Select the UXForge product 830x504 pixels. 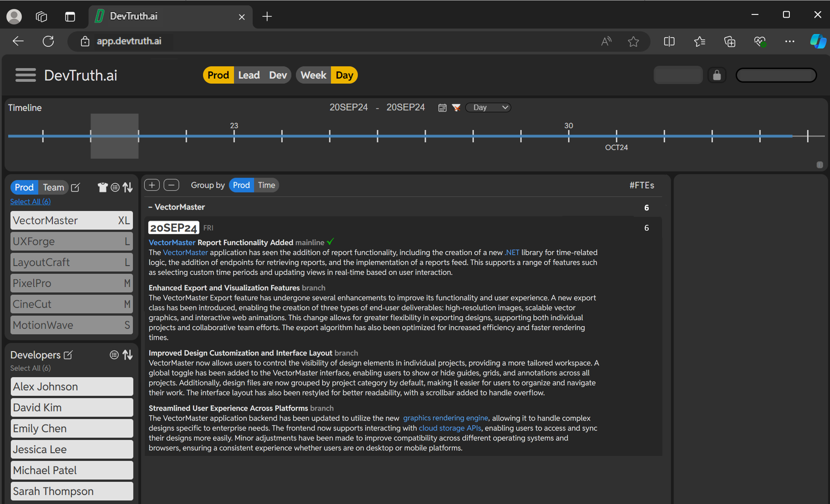coord(72,241)
